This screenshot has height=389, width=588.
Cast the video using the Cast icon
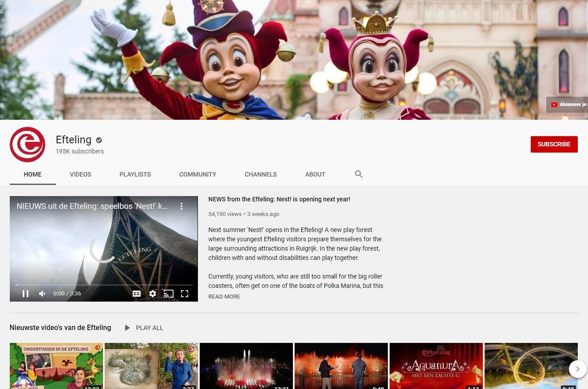coord(168,294)
